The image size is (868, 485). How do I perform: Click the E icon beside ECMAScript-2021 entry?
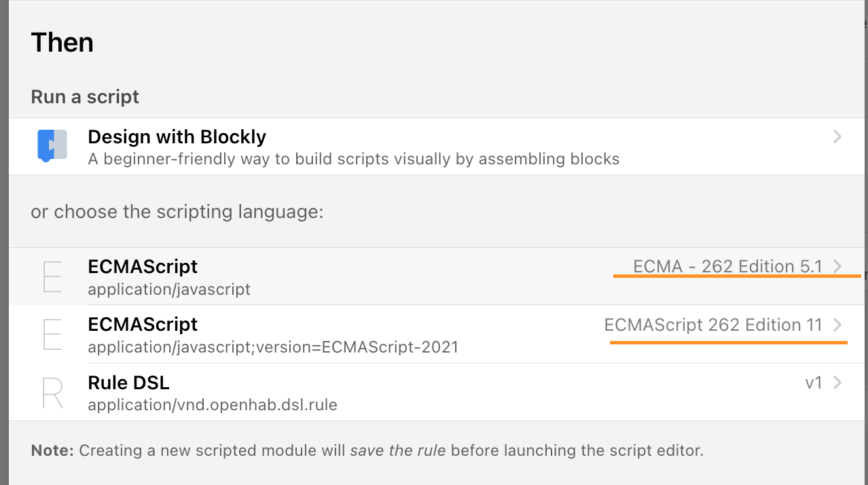[x=52, y=334]
